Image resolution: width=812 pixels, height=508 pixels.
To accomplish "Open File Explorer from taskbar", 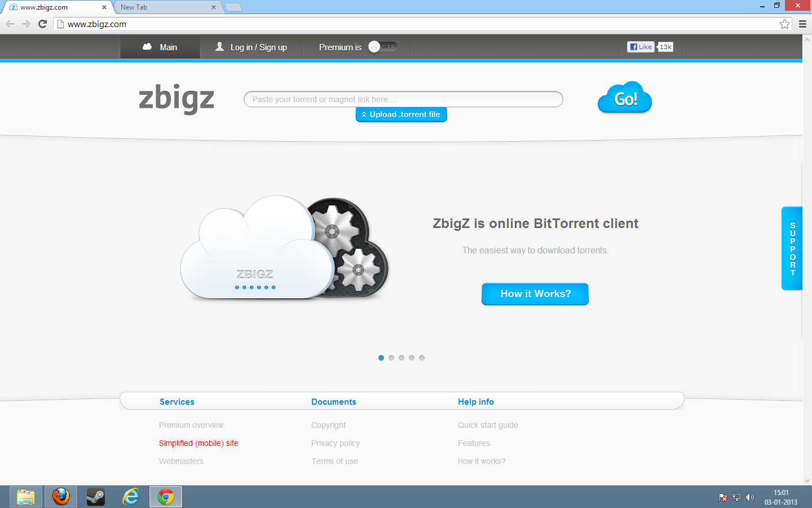I will coord(26,497).
